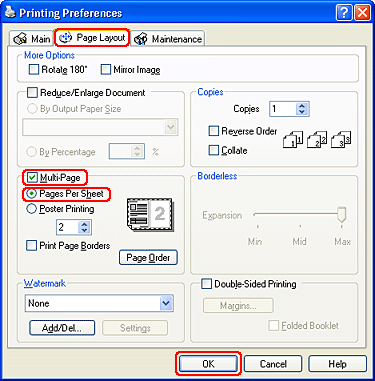Click the pages-per-sheet layout preview image
The image size is (375, 381).
[150, 216]
